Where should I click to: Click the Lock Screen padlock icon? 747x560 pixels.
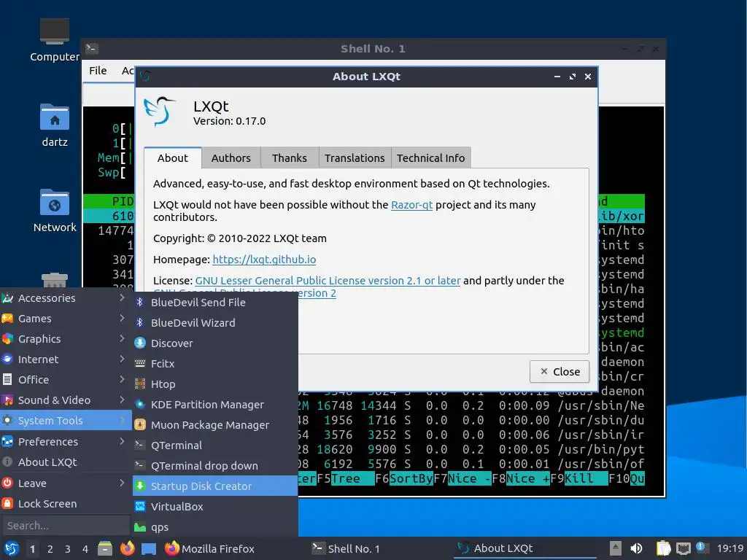[7, 504]
